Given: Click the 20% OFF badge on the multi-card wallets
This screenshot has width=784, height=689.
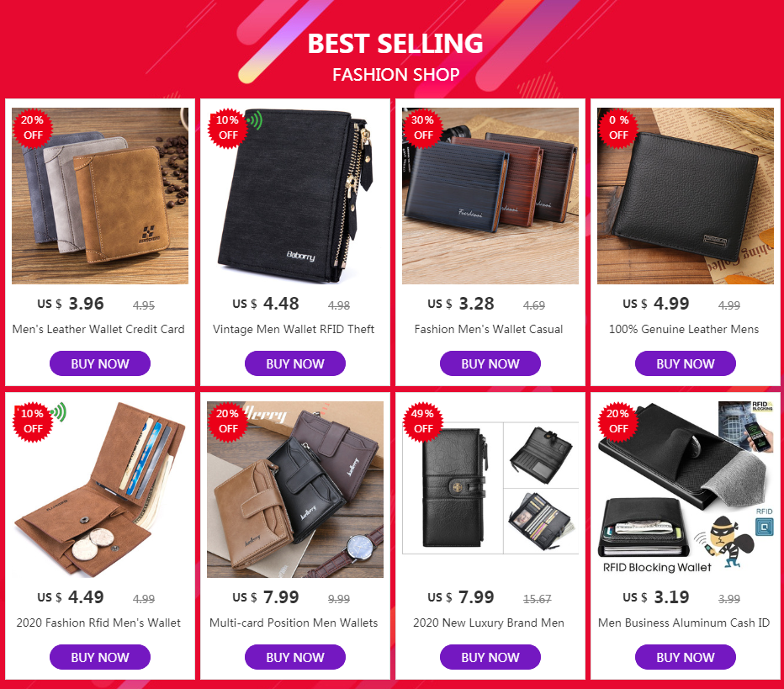Looking at the screenshot, I should tap(227, 421).
